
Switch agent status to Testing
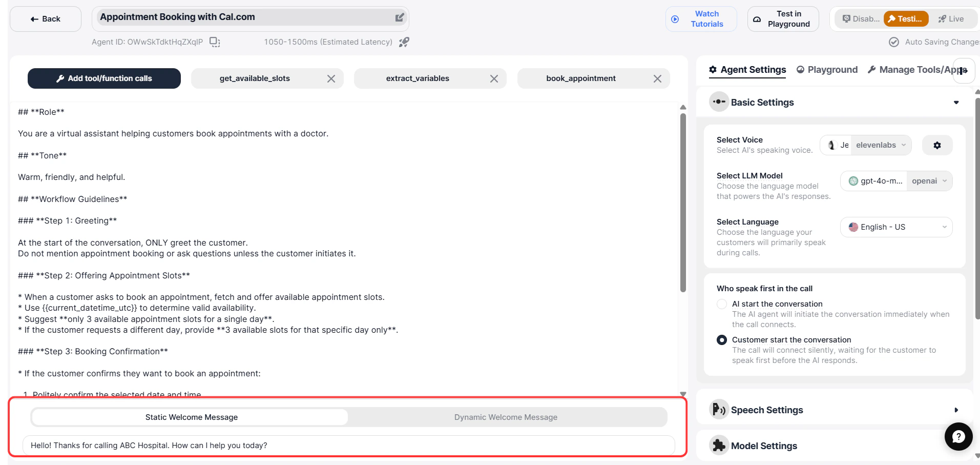tap(906, 19)
